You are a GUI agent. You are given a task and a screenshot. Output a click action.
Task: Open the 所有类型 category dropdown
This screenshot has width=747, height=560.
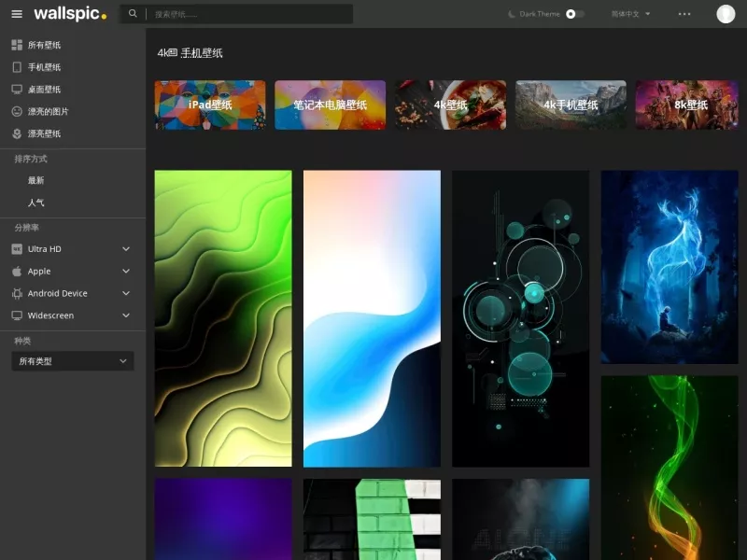(x=73, y=361)
